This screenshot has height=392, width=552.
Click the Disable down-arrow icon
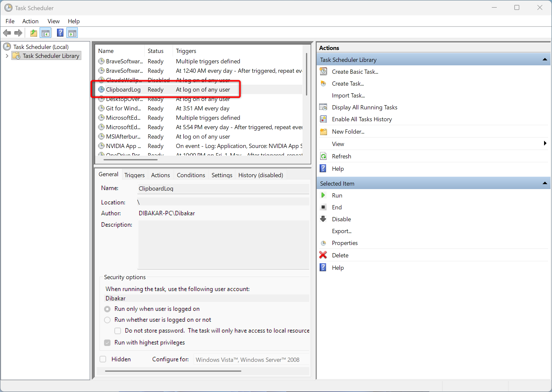pos(323,219)
